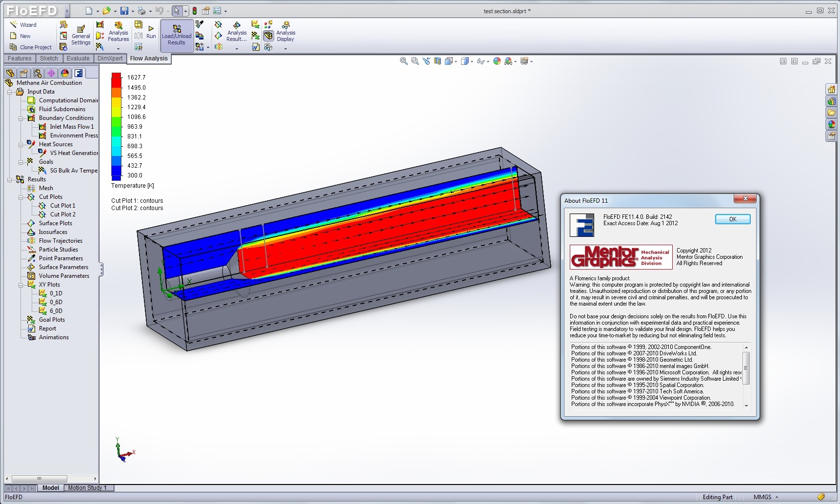Image resolution: width=840 pixels, height=504 pixels.
Task: Open the PropertyManager tab icon
Action: tap(24, 73)
